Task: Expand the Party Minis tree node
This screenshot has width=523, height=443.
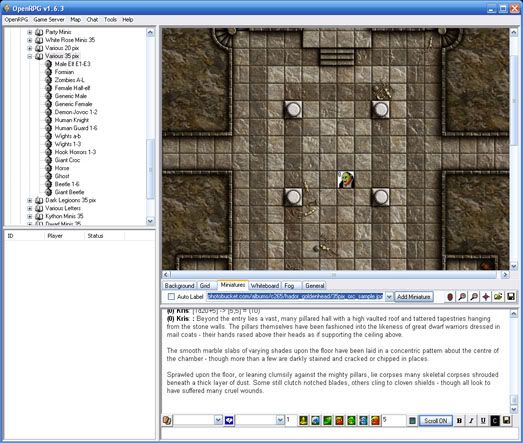Action: [x=30, y=32]
